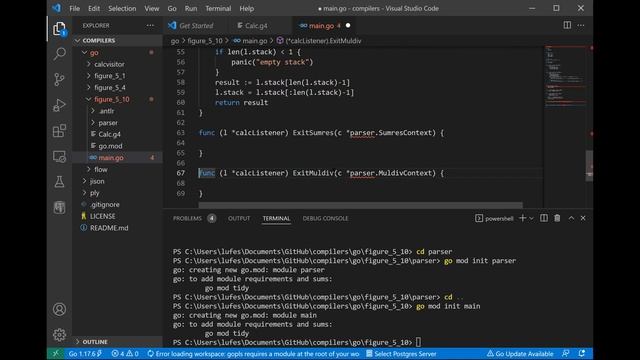The width and height of the screenshot is (640, 360).
Task: Open remote window green status icon
Action: (56, 353)
